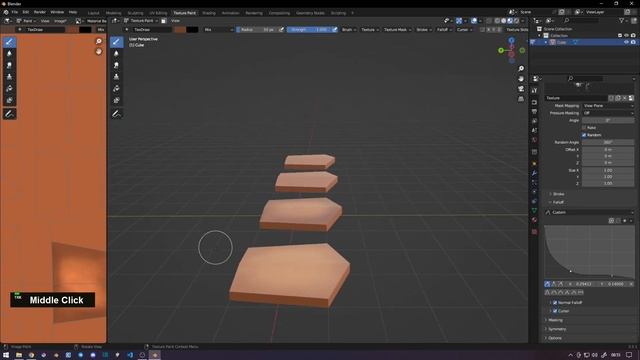
Task: Expand the Stroke panel in properties
Action: pyautogui.click(x=558, y=194)
